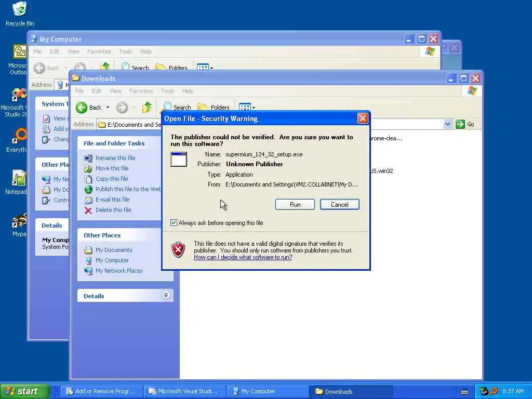Open the Tools menu in Downloads window
This screenshot has width=532, height=399.
(168, 91)
